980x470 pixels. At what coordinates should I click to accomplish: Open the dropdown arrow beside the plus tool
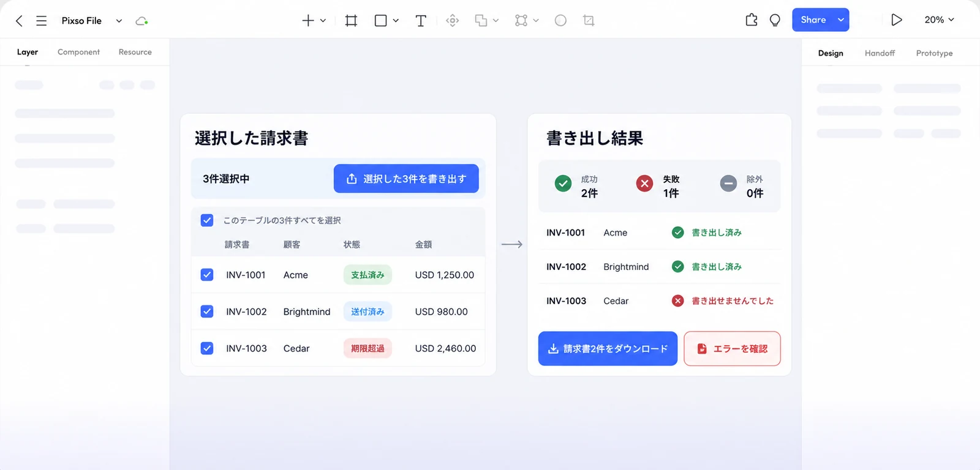pyautogui.click(x=323, y=21)
